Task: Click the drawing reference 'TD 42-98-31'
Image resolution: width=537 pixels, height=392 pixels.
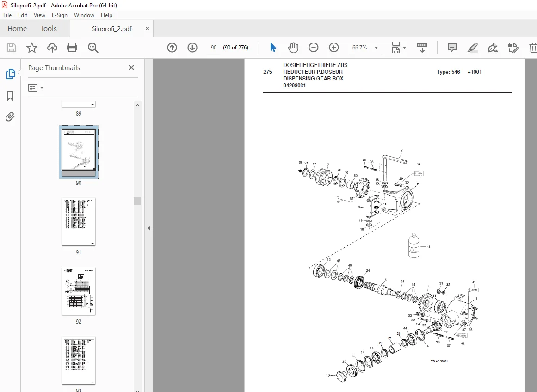Action: point(439,361)
